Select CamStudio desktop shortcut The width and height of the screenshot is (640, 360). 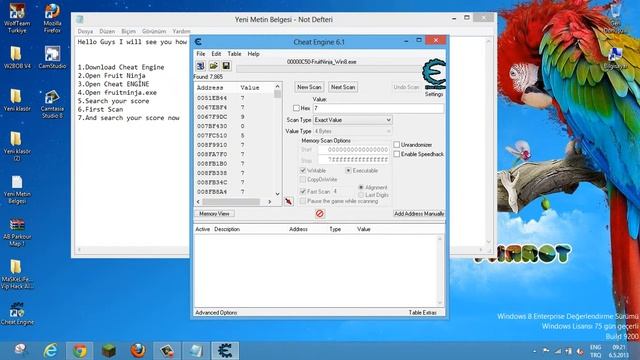(x=52, y=58)
